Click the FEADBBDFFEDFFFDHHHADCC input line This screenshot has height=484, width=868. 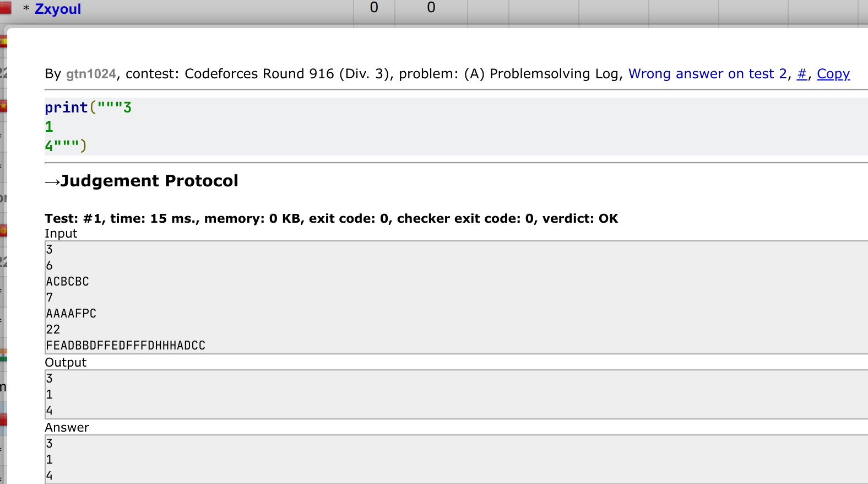126,346
